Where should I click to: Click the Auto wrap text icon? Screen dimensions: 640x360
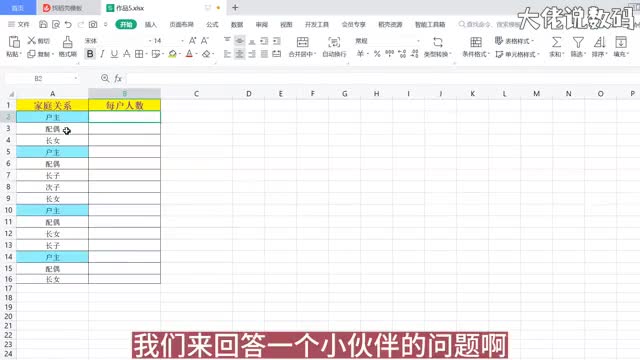tap(334, 42)
